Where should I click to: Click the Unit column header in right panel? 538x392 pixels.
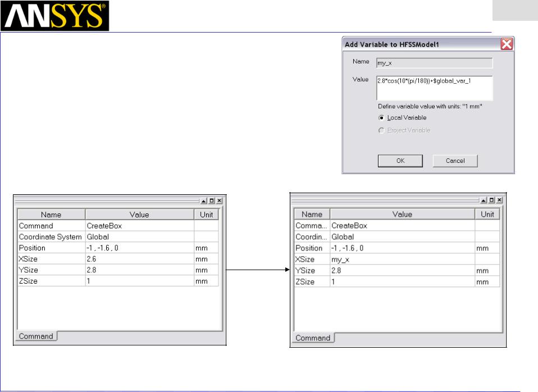[x=487, y=214]
